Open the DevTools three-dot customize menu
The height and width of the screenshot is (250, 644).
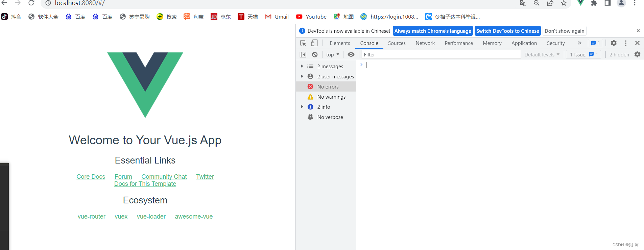click(x=626, y=43)
